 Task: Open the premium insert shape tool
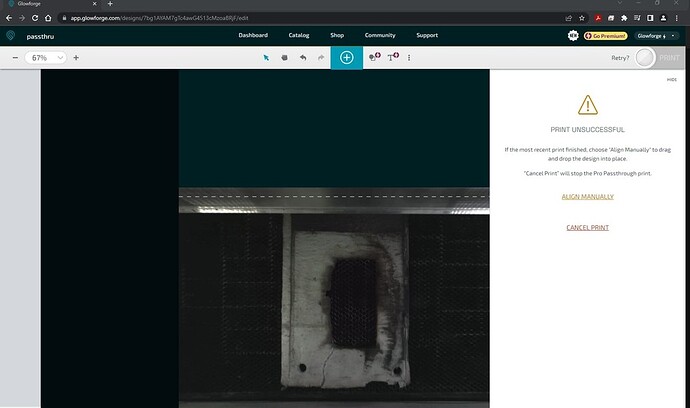tap(374, 57)
